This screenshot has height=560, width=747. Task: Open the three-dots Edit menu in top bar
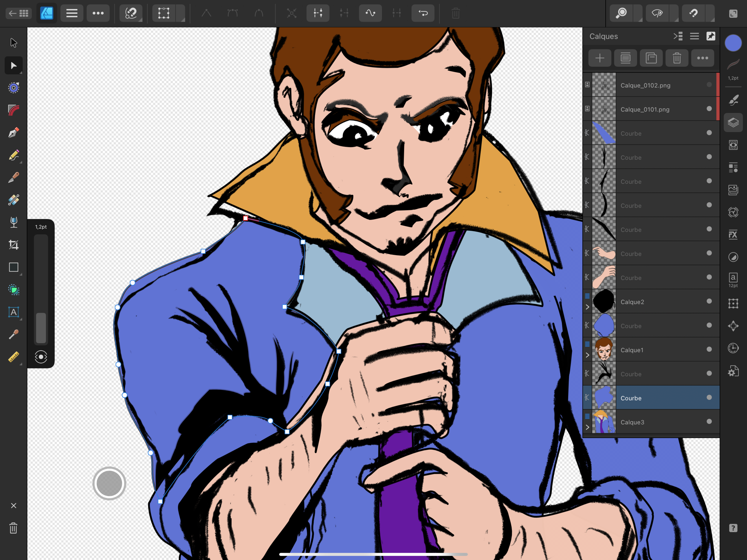98,13
